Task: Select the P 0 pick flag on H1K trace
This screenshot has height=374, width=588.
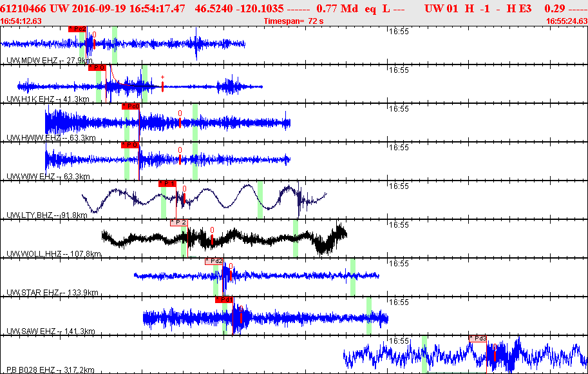Action: pyautogui.click(x=97, y=68)
